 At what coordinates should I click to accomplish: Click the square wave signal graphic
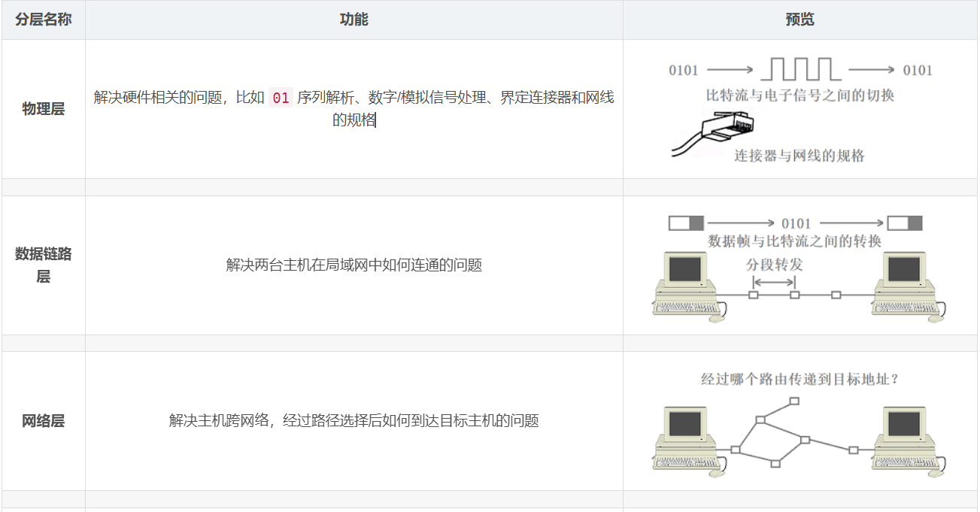click(x=801, y=69)
